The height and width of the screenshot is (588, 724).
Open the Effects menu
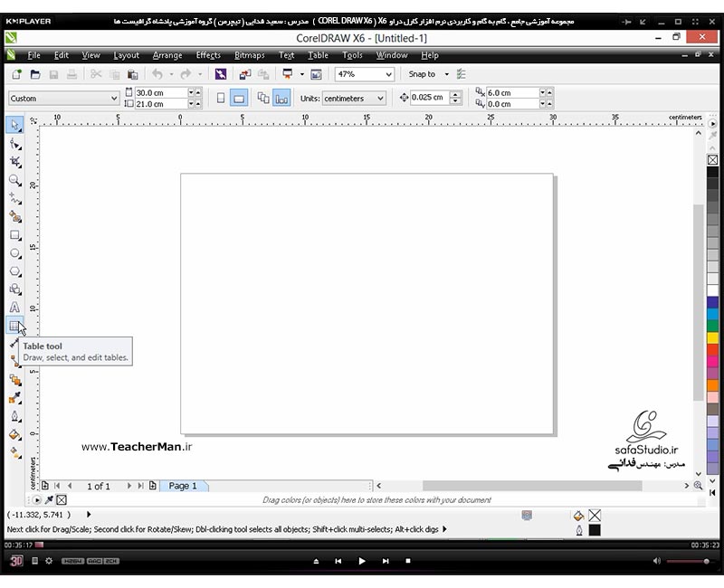click(208, 55)
